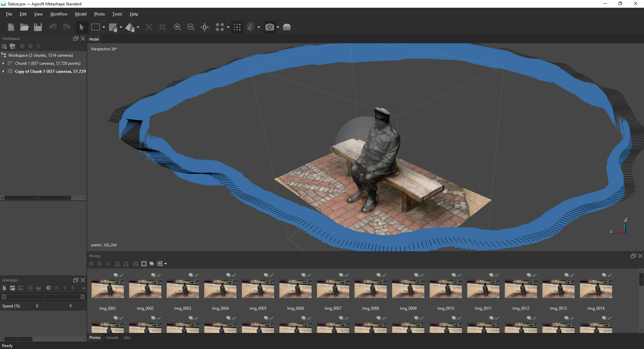The width and height of the screenshot is (644, 349).
Task: Click the Reset View icon
Action: pos(204,27)
